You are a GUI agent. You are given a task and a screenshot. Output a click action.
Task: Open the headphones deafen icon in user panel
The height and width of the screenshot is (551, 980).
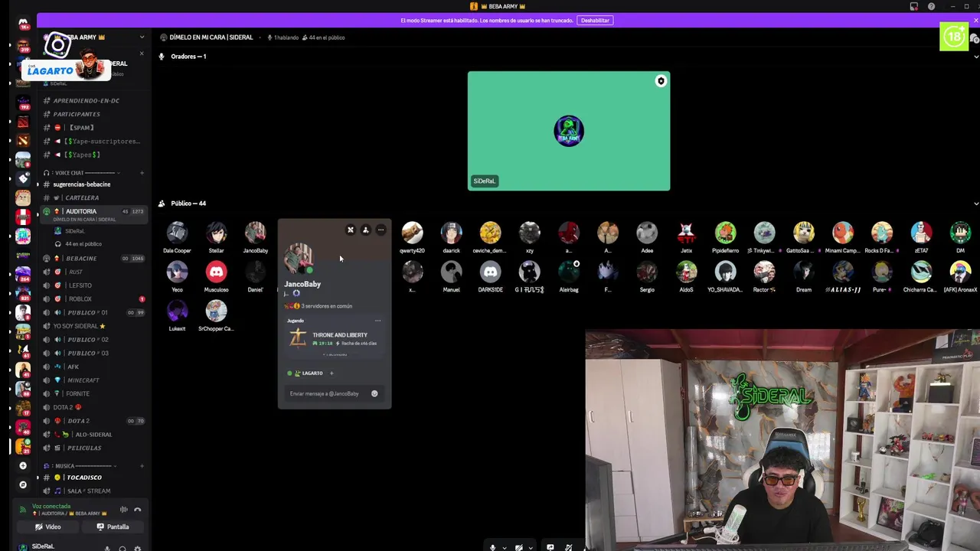(122, 548)
